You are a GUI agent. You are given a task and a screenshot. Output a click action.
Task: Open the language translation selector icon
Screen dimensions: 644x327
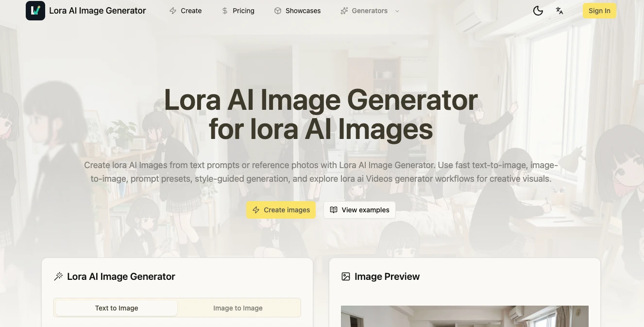click(559, 11)
